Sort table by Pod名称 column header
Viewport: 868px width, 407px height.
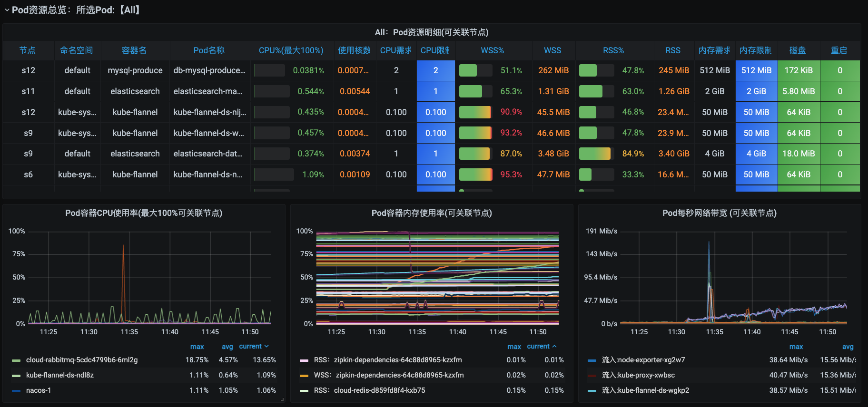click(x=209, y=50)
